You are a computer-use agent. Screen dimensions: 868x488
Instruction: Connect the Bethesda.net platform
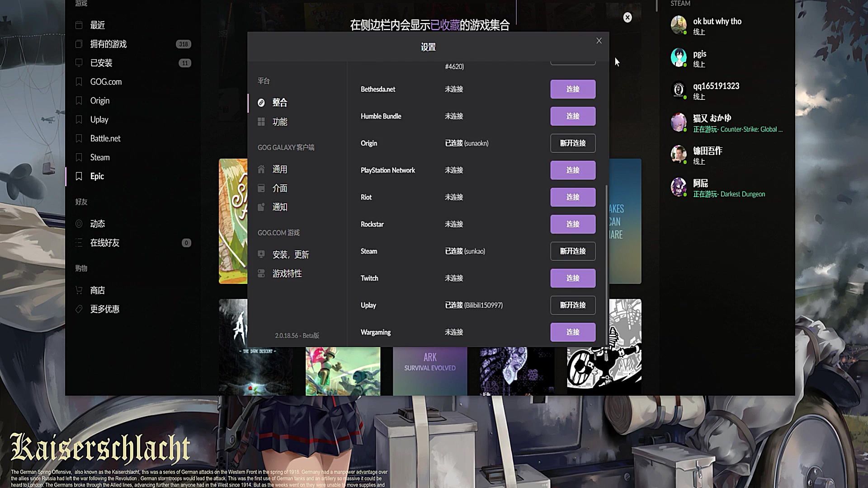(x=573, y=89)
